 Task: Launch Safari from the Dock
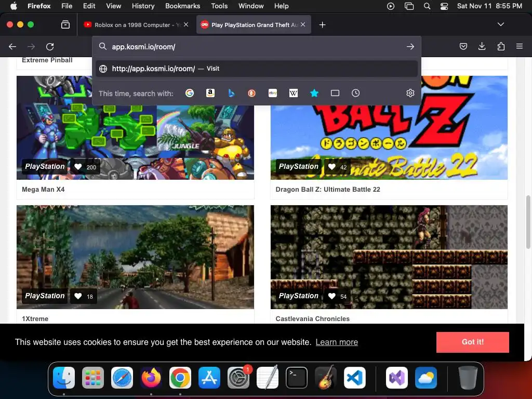(x=122, y=378)
